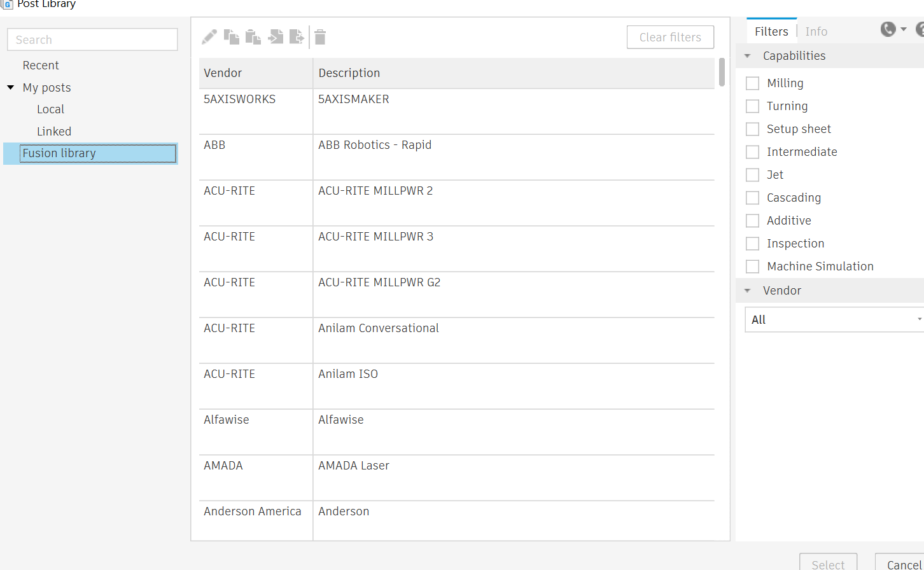
Task: Toggle the Intermediate checkbox
Action: 752,152
